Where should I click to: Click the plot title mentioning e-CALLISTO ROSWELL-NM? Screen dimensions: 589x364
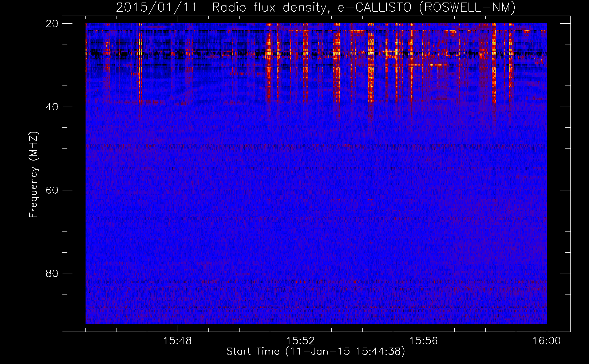tap(316, 7)
